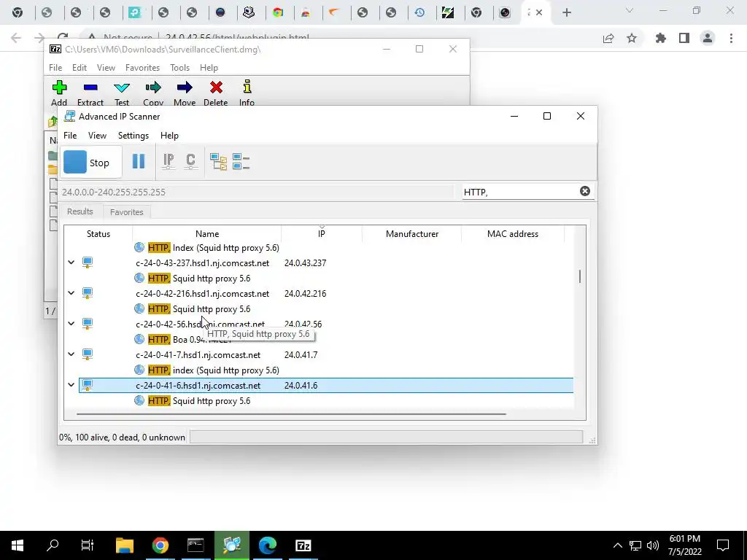The height and width of the screenshot is (560, 747).
Task: Click the taskbar volume icon
Action: point(653,545)
